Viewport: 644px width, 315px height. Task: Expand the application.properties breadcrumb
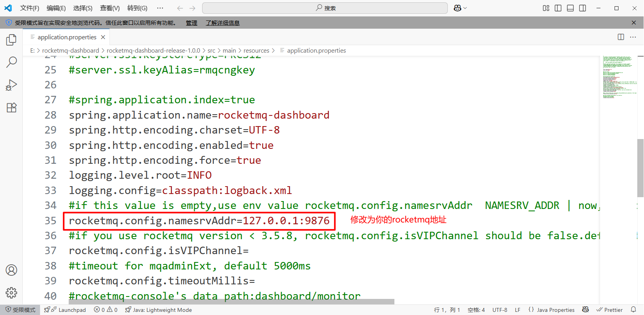coord(313,51)
